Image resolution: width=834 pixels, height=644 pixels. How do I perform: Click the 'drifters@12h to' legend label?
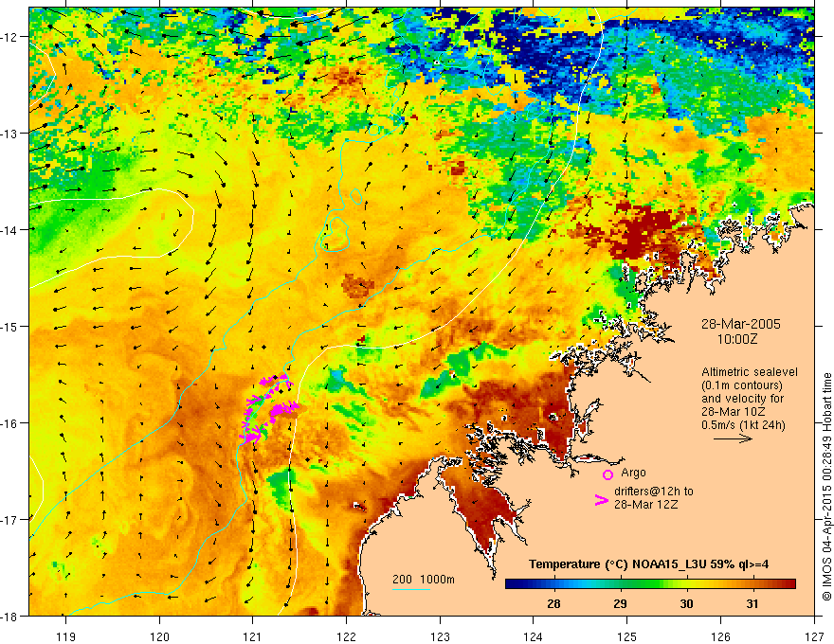[654, 492]
